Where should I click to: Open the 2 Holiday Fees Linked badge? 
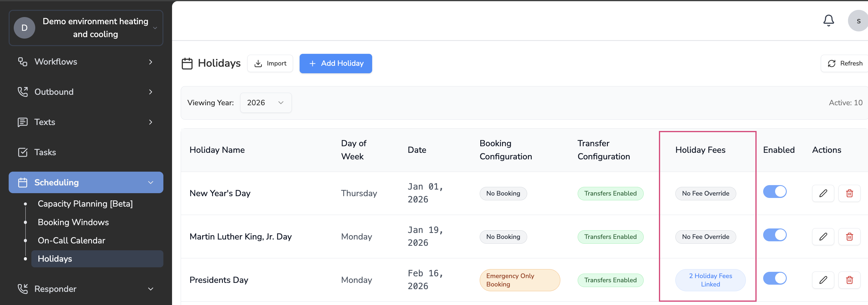point(710,280)
